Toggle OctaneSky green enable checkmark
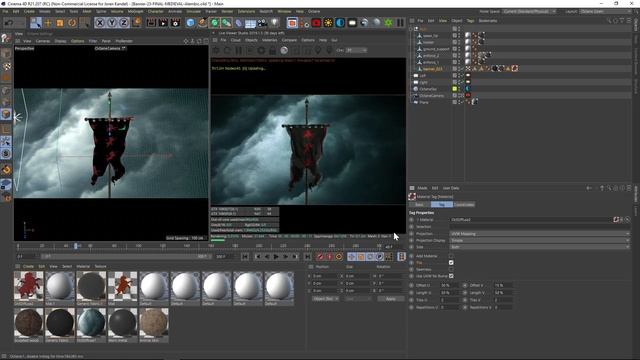This screenshot has height=360, width=640. (x=454, y=89)
